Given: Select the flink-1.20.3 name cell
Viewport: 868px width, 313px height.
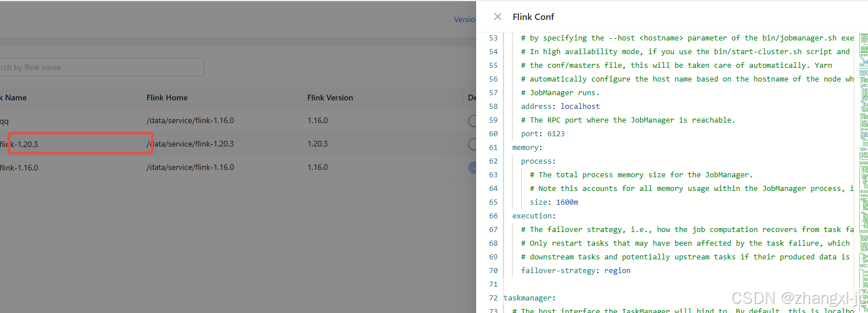Looking at the screenshot, I should 19,144.
